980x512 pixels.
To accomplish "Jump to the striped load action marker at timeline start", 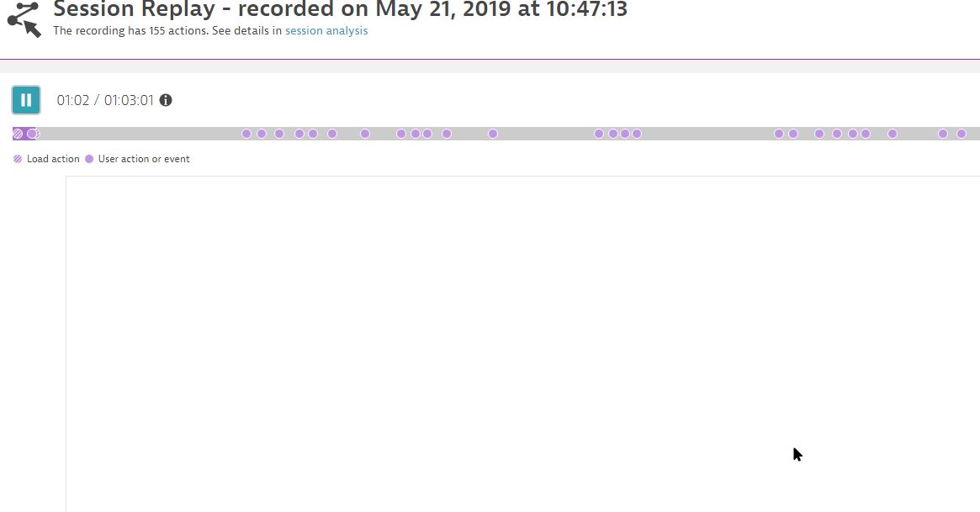I will coord(19,134).
